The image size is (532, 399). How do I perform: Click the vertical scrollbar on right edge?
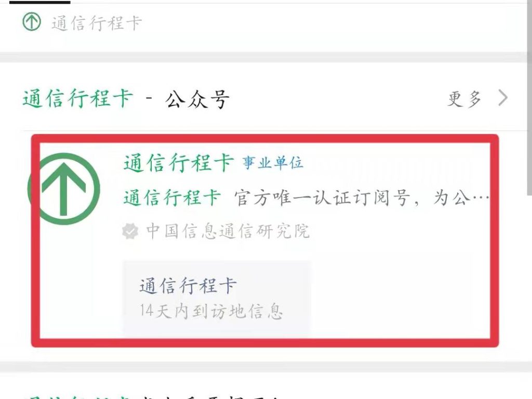point(529,98)
